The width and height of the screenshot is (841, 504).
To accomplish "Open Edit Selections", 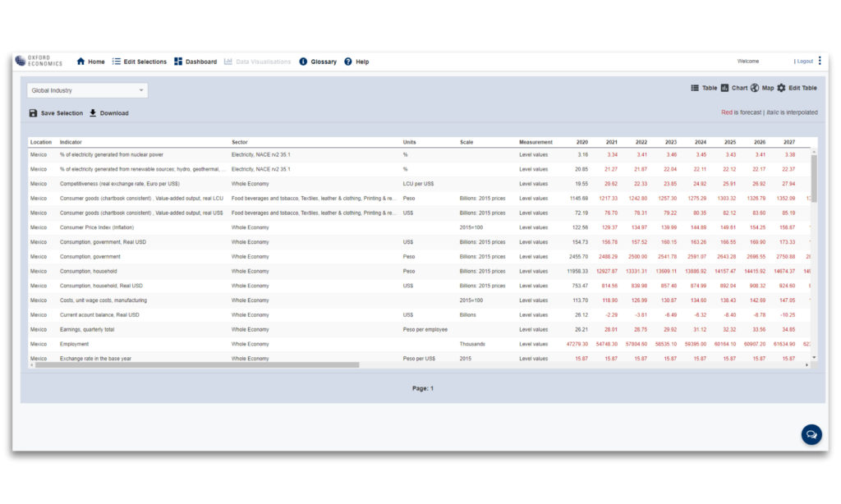I will [x=140, y=62].
